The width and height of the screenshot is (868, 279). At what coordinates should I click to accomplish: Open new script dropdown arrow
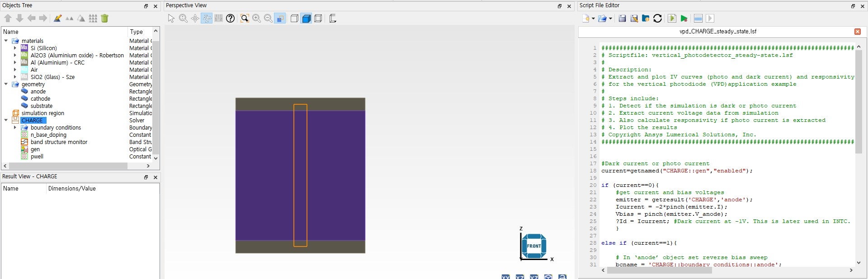593,19
